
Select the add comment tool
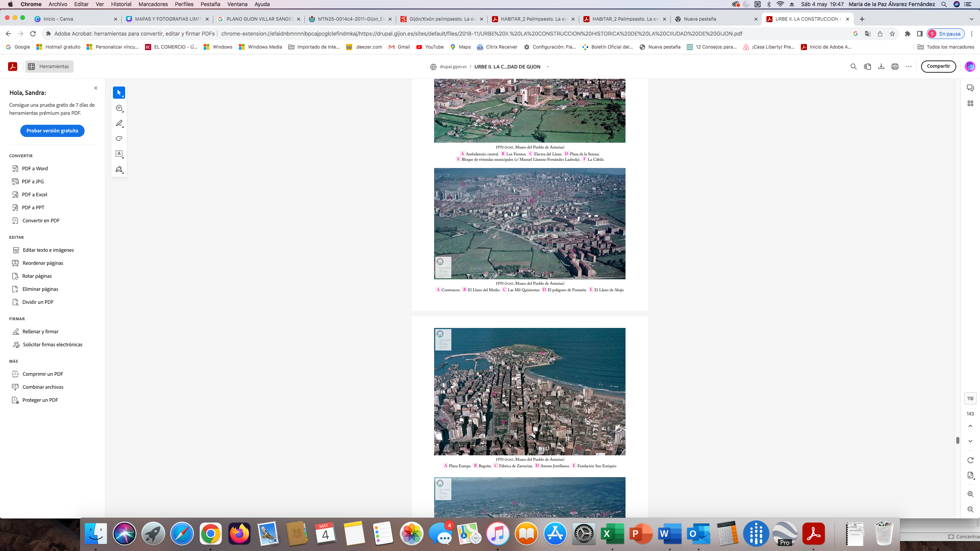[x=119, y=108]
